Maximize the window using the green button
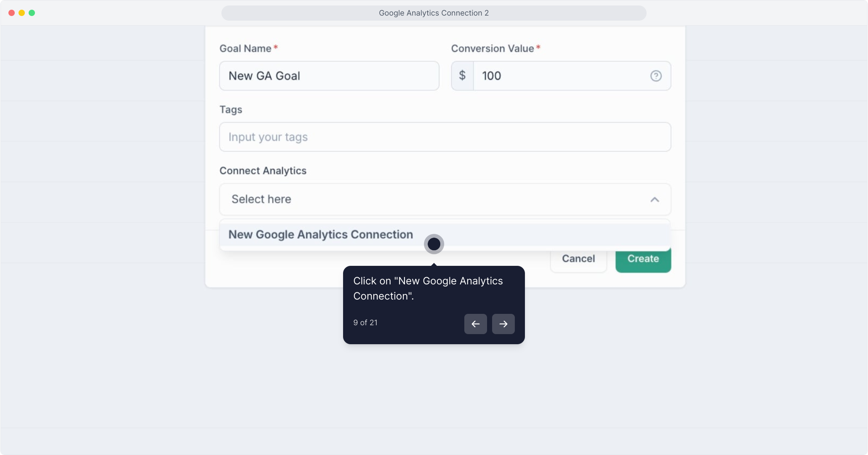Screen dimensions: 868x455 [32, 13]
